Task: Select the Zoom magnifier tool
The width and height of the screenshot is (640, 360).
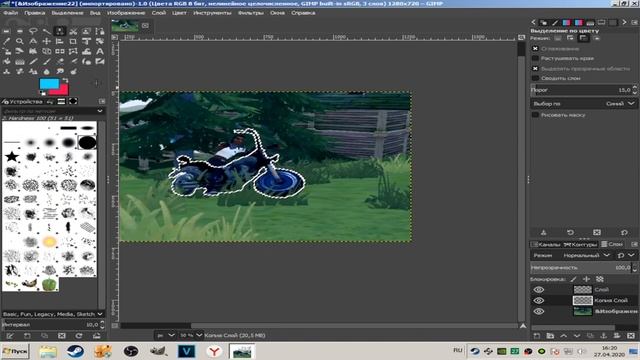Action: tap(20, 41)
